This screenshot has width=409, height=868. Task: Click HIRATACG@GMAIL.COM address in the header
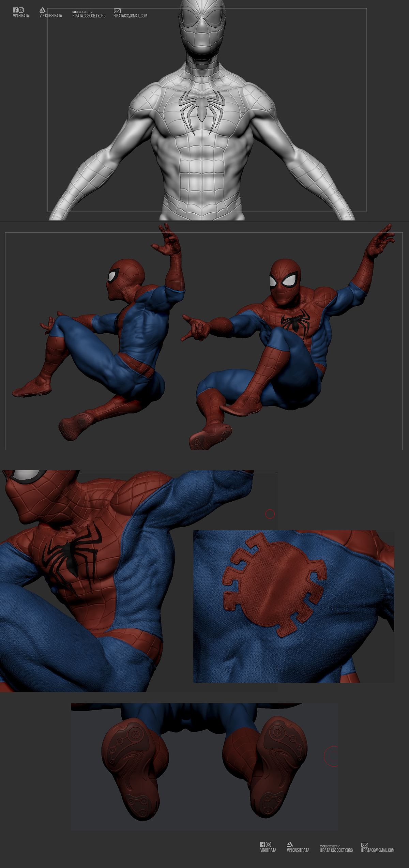(130, 16)
